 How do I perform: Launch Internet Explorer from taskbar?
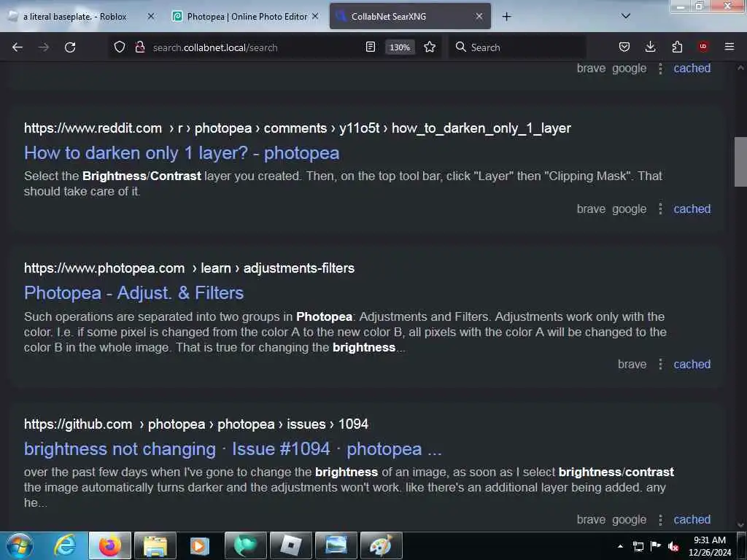65,545
